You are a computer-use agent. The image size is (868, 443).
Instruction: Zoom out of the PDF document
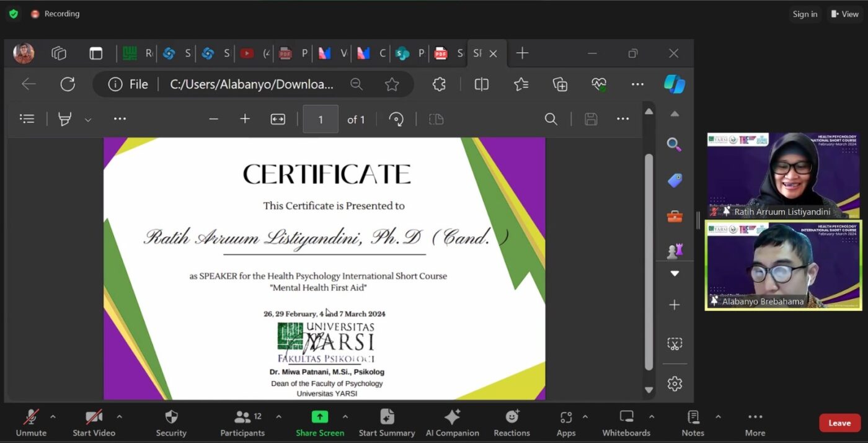pyautogui.click(x=214, y=119)
